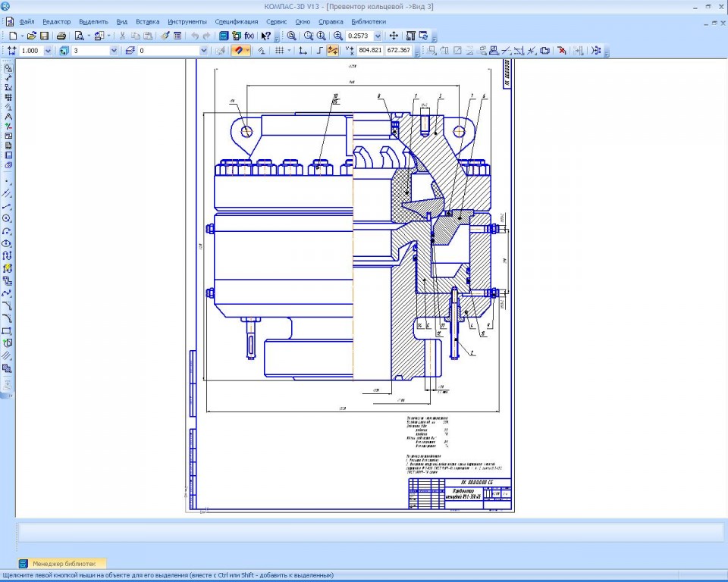The image size is (728, 582).
Task: Click the Y coordinate field 672.367
Action: [x=398, y=51]
